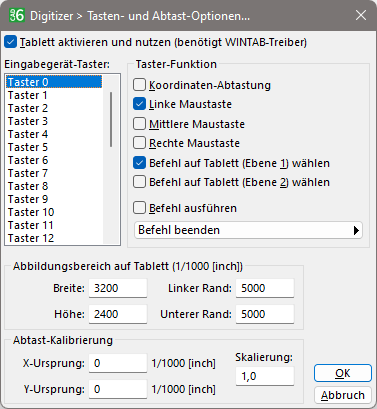Toggle the Linke Maustaste checkbox
Image resolution: width=377 pixels, height=409 pixels.
point(139,104)
